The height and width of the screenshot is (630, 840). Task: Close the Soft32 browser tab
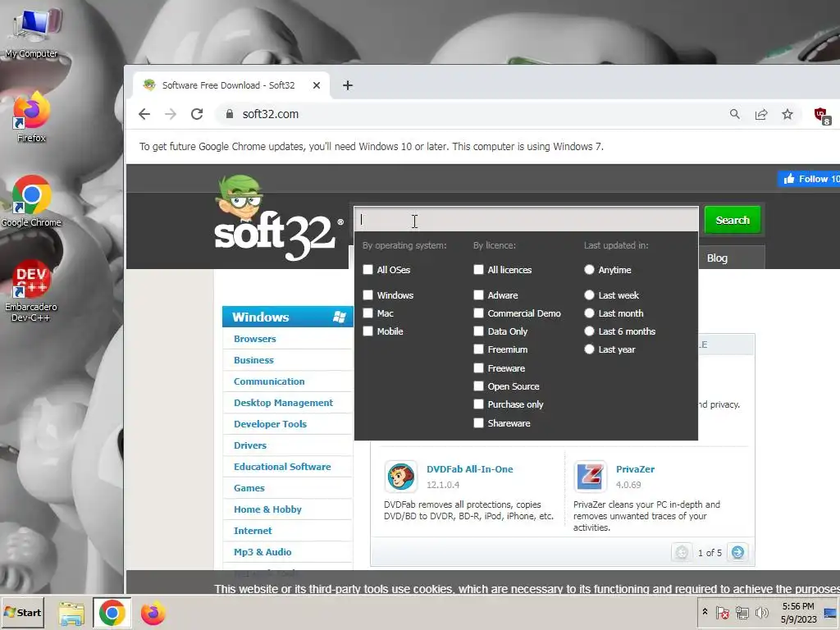[x=317, y=85]
